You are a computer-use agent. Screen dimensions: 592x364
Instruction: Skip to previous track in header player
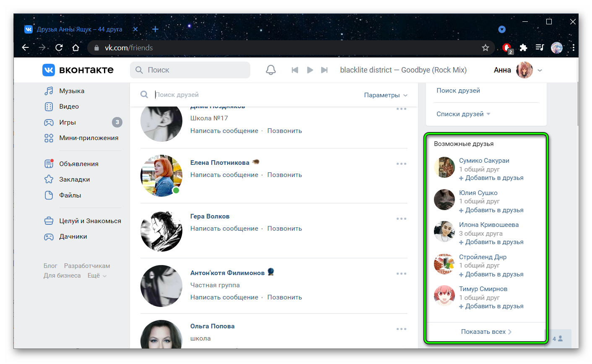click(x=295, y=70)
